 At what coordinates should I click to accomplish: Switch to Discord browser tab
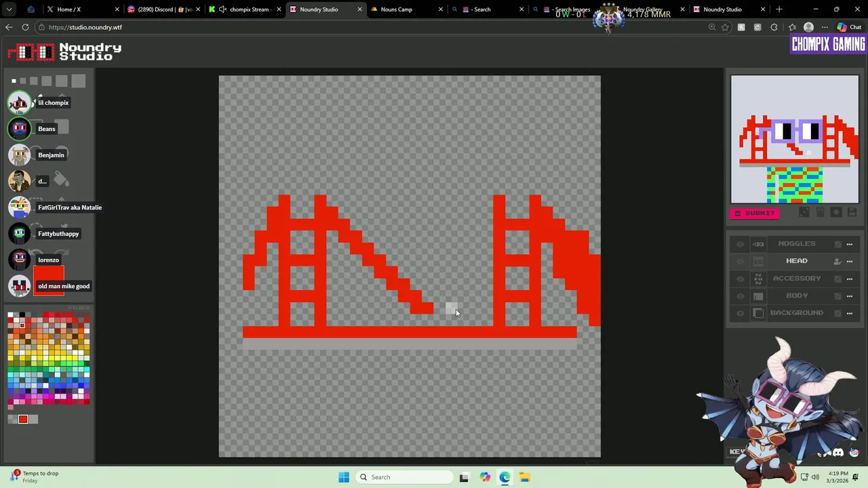coord(163,9)
